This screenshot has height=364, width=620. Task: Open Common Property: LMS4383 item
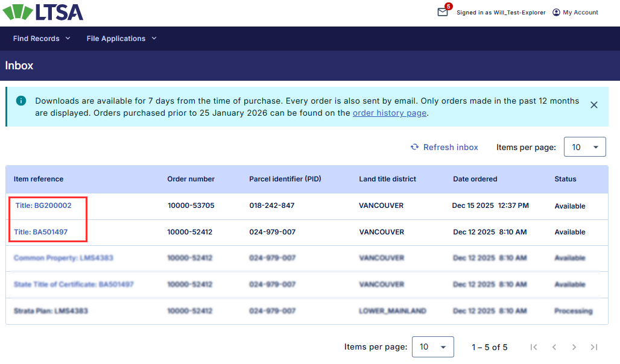[63, 258]
